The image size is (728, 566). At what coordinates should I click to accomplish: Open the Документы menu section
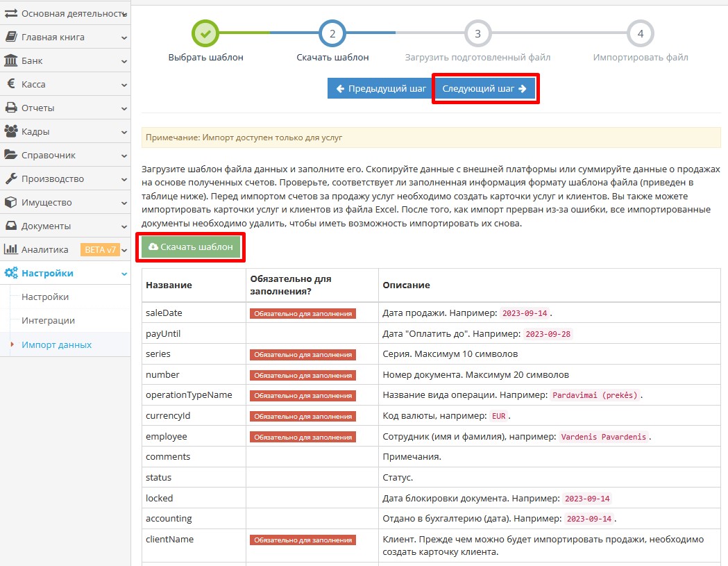tap(46, 226)
